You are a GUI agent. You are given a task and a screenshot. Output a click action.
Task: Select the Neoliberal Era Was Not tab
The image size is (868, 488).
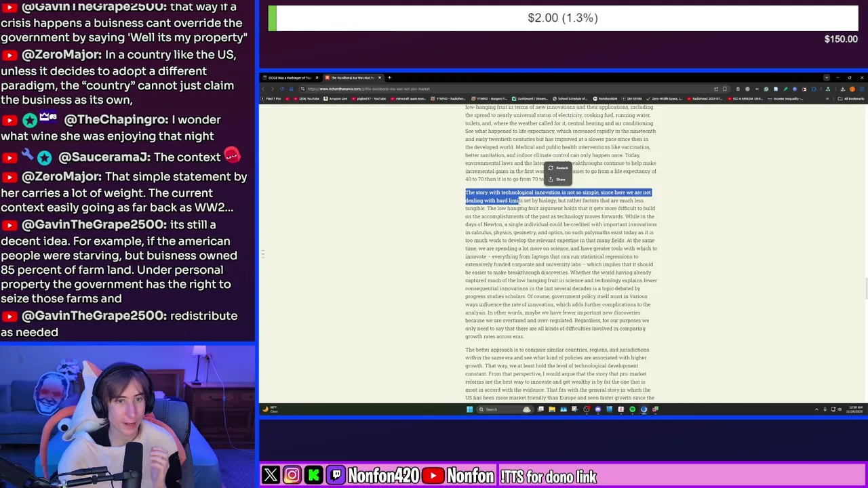click(x=353, y=78)
